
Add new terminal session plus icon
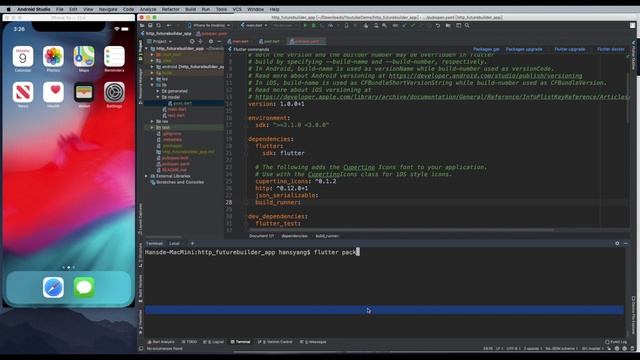click(x=192, y=243)
